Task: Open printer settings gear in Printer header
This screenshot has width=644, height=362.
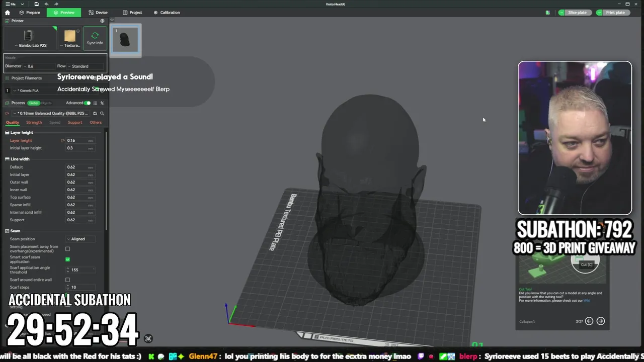Action: 102,21
